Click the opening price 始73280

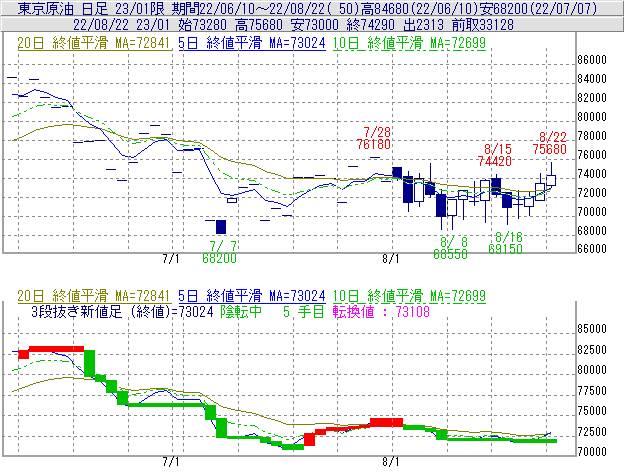[x=203, y=25]
